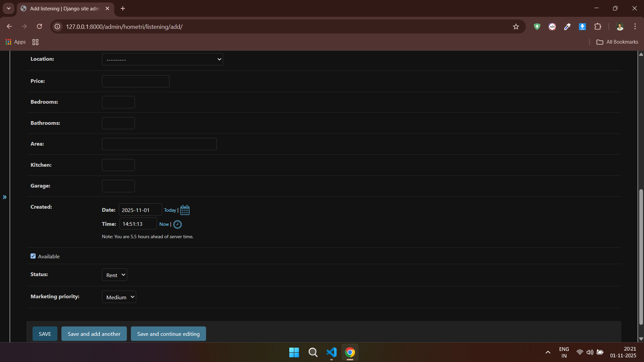Open the red and white code extension icon

click(552, 27)
